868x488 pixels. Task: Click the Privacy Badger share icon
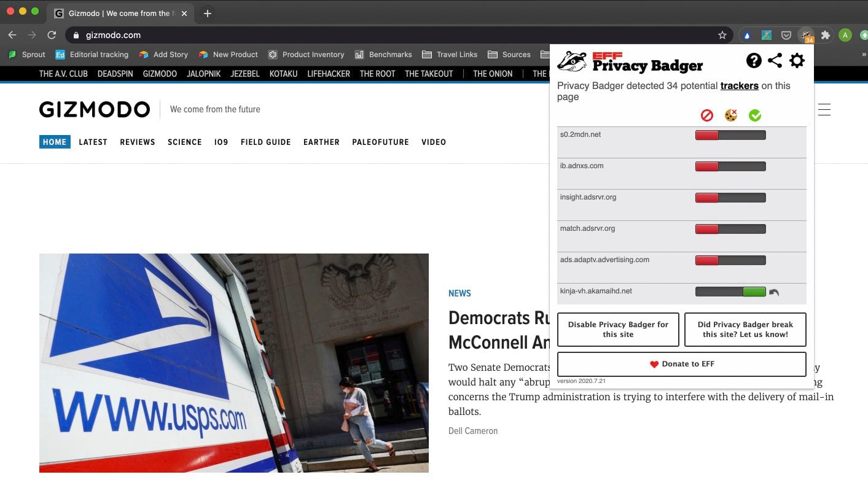coord(775,60)
